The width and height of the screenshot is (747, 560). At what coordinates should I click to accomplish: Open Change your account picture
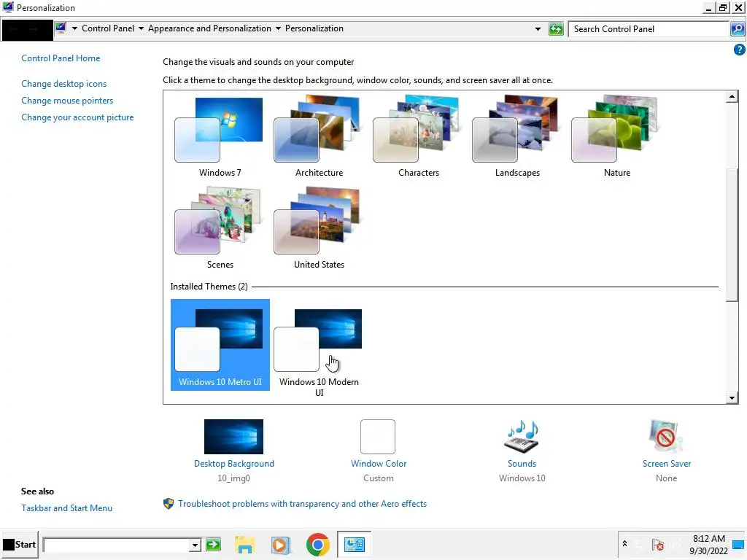coord(77,117)
